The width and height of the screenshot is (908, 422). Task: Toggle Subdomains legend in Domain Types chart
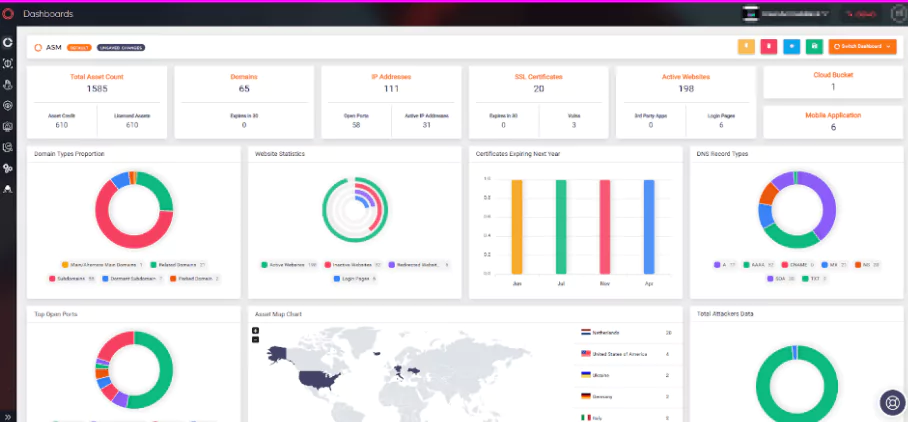(72, 278)
